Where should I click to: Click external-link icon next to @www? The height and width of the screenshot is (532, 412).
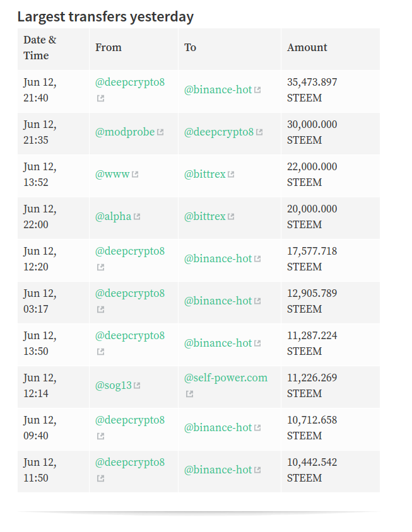click(135, 175)
